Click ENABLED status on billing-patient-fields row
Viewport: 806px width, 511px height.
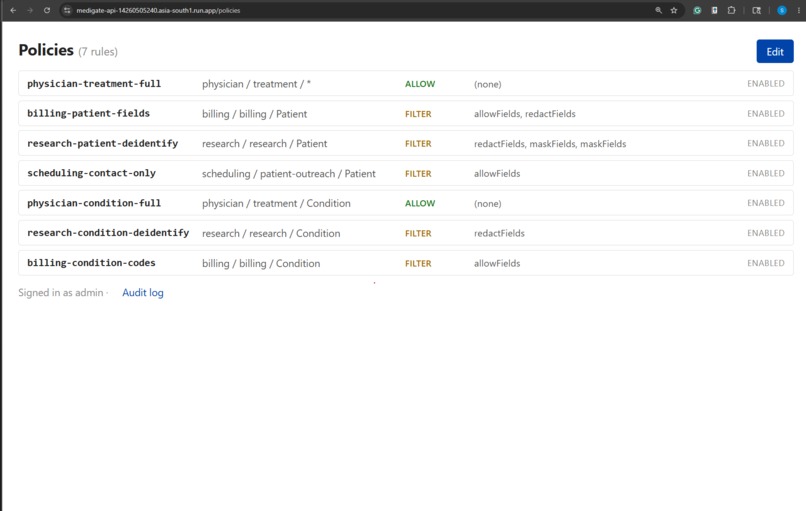pyautogui.click(x=766, y=113)
